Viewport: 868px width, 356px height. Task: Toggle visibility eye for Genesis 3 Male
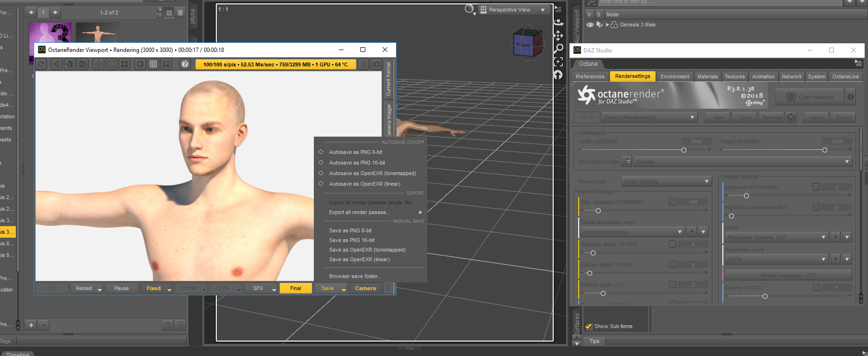(590, 25)
